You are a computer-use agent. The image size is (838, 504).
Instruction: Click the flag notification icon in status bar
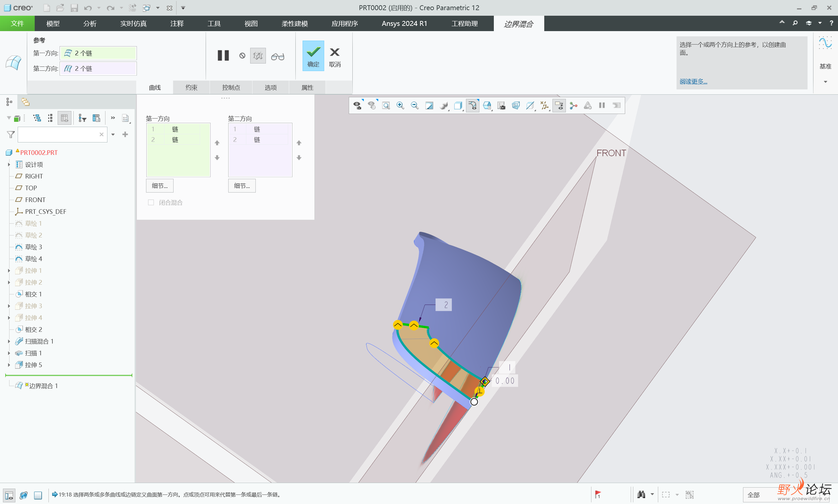click(598, 495)
